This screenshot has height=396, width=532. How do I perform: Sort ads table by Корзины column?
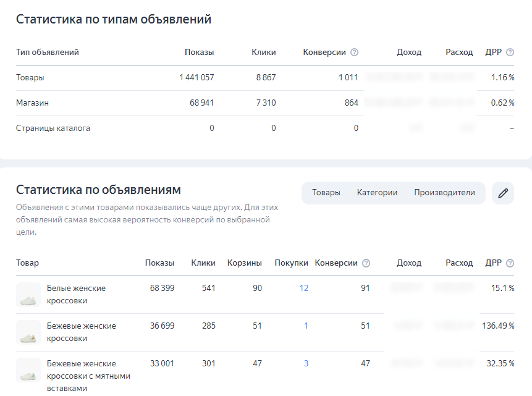tap(244, 263)
